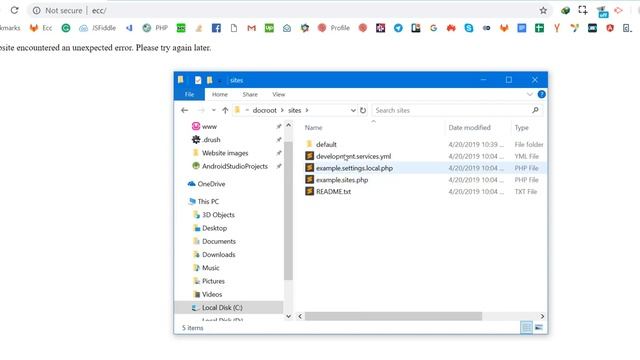Open 3D Objects in navigation pane

click(218, 215)
